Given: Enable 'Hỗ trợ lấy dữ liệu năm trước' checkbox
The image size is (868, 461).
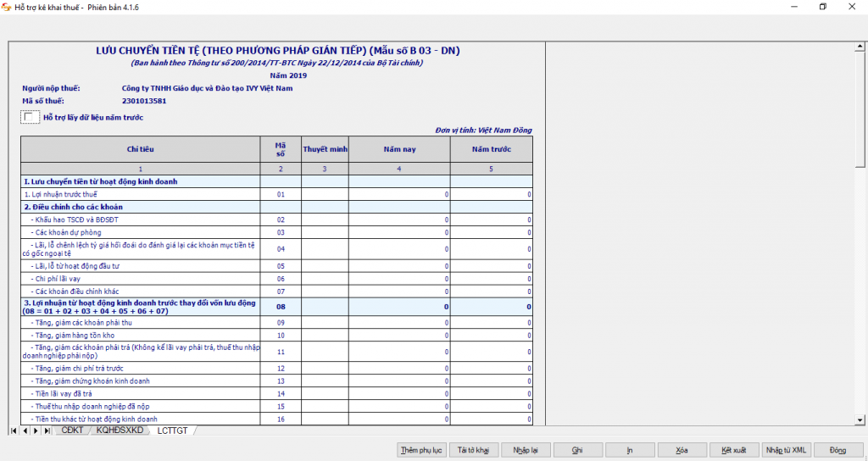Looking at the screenshot, I should 29,117.
